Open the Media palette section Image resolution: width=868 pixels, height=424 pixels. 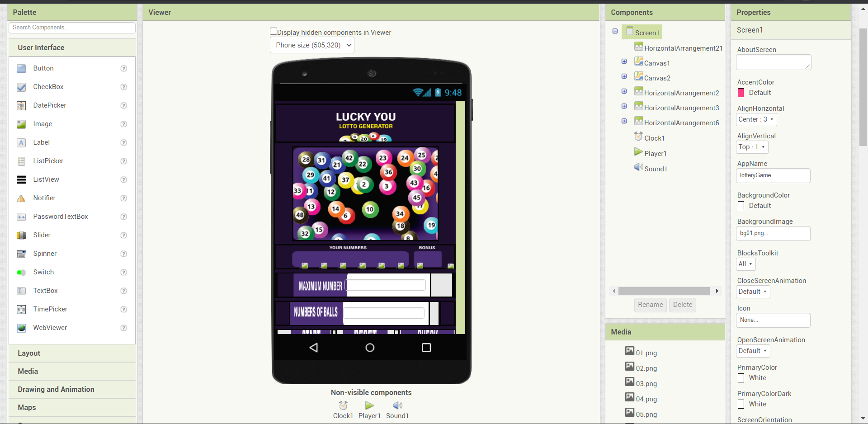click(x=72, y=372)
